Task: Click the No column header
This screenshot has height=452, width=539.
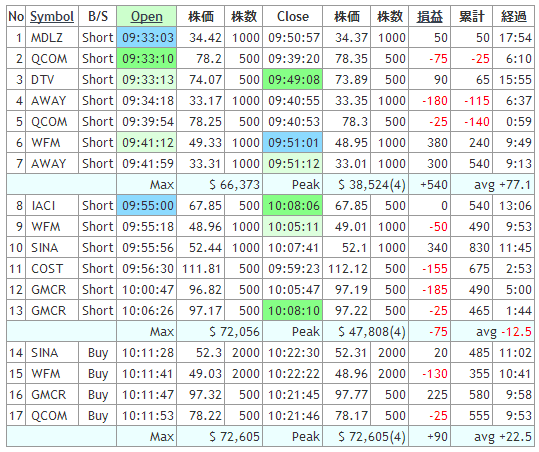Action: pos(16,16)
